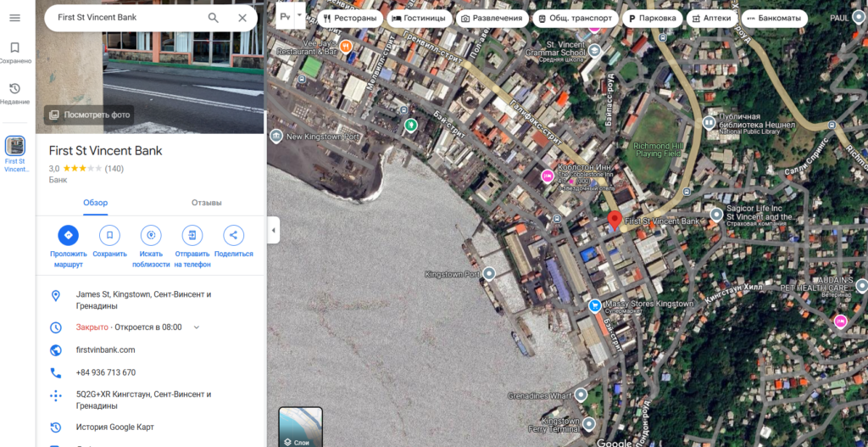Viewport: 868px width, 447px height.
Task: Click the Cobblestone Inn hotel marker
Action: (x=548, y=176)
